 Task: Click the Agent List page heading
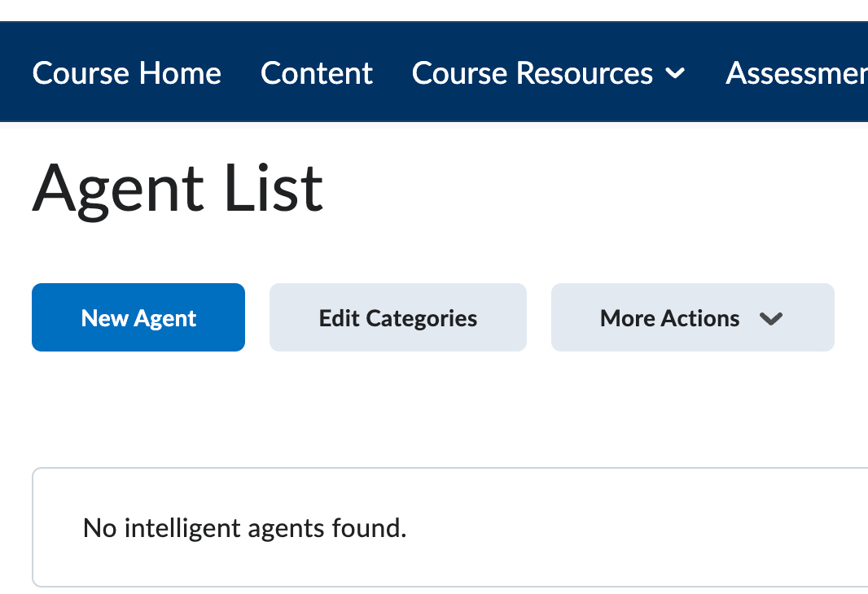[x=178, y=189]
